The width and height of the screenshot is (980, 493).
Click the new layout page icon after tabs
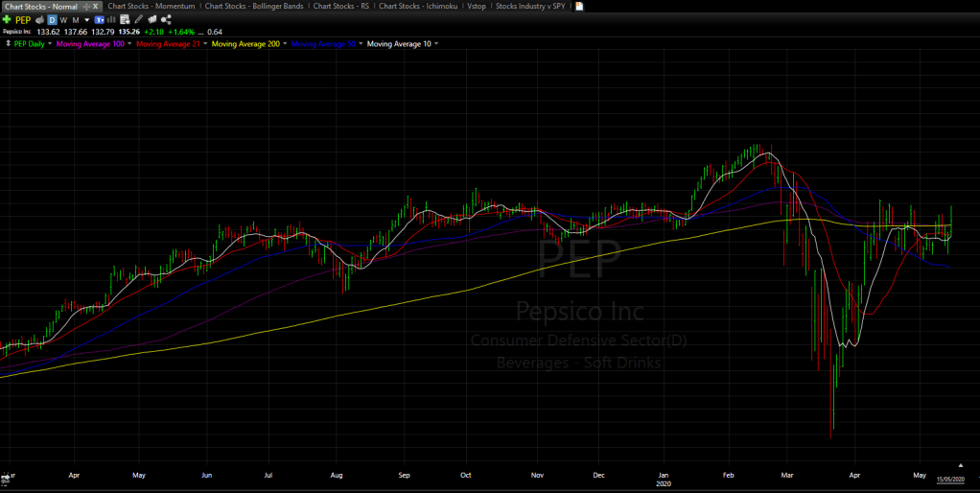578,6
